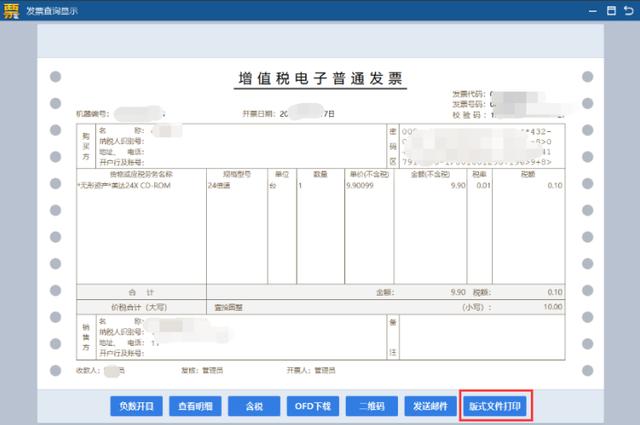Screen dimensions: 640x425
Task: Click the 增值税电子普通发票 title
Action: click(320, 78)
